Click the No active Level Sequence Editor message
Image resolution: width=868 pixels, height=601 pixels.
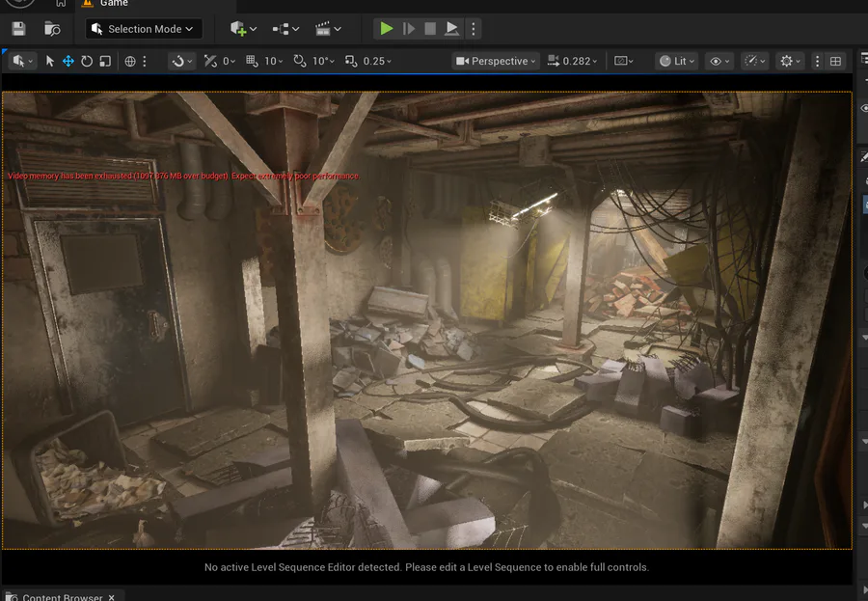[426, 567]
